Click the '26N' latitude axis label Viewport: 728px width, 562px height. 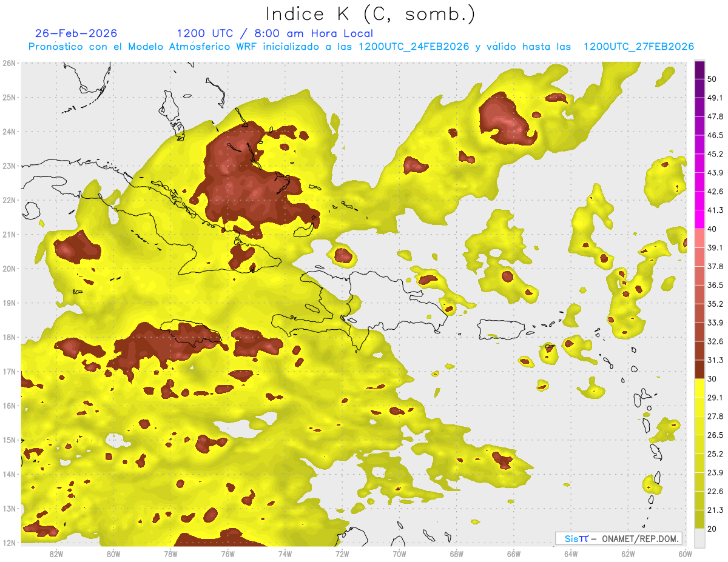[9, 63]
